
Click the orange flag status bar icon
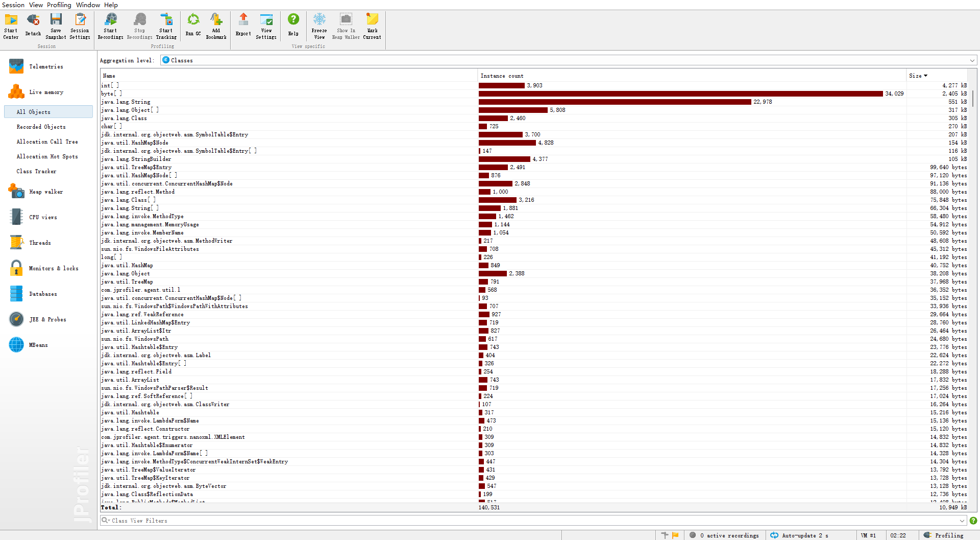[675, 535]
